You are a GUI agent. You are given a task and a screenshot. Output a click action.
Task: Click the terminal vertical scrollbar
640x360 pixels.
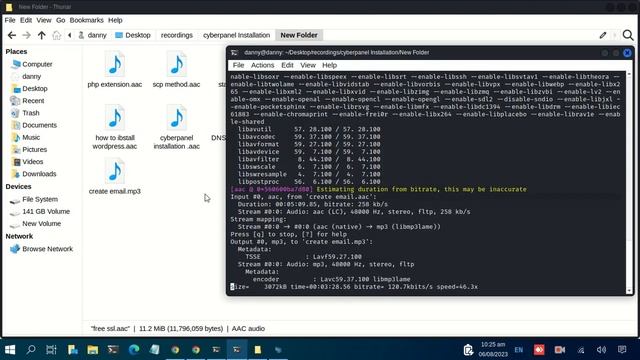(x=629, y=182)
